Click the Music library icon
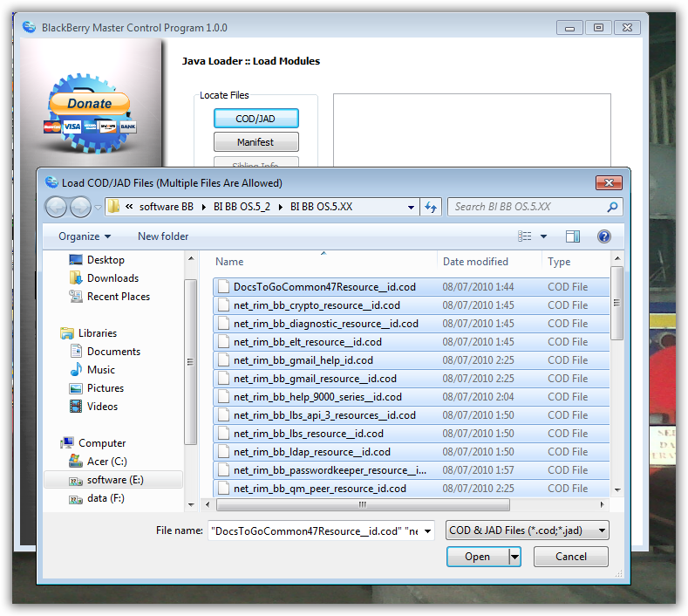The image size is (688, 616). (76, 370)
